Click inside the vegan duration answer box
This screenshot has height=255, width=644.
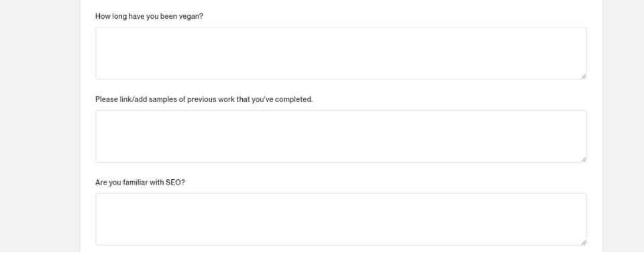pyautogui.click(x=341, y=54)
